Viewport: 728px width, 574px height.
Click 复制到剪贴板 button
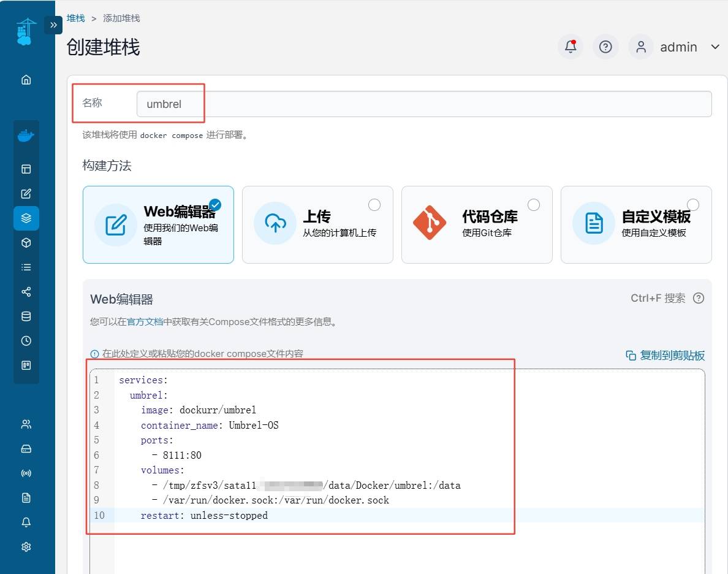point(665,356)
